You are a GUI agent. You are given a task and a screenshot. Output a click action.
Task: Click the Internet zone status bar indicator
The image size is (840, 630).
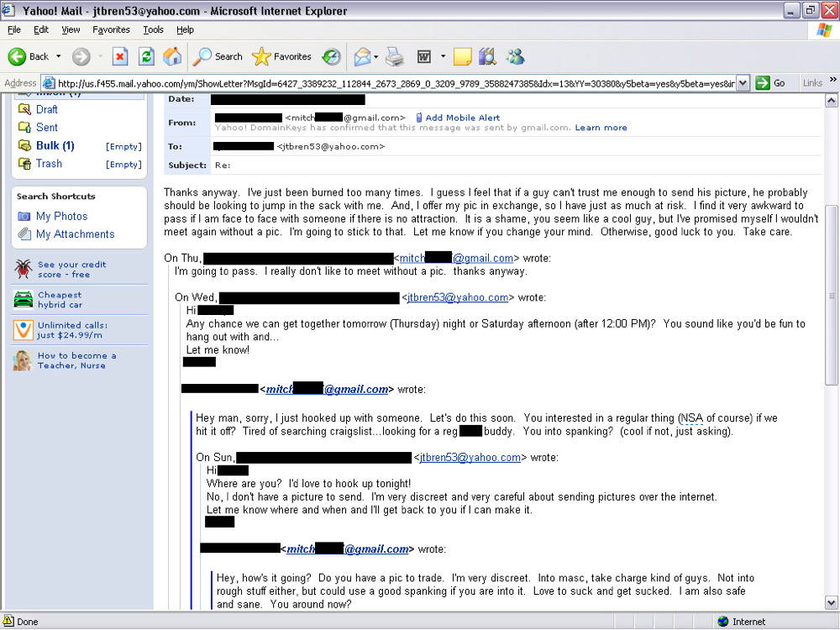click(742, 622)
